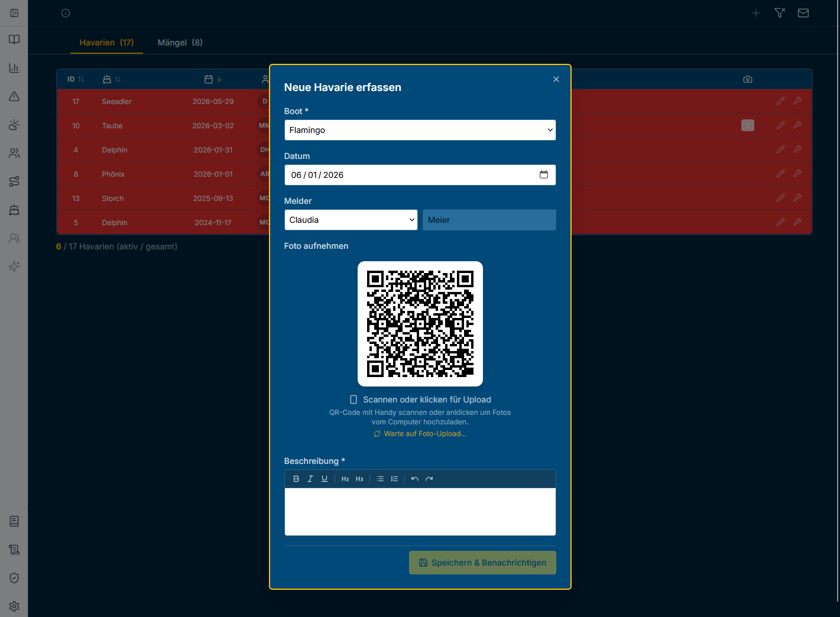Open repair wrench for Seeadler row

click(x=797, y=101)
